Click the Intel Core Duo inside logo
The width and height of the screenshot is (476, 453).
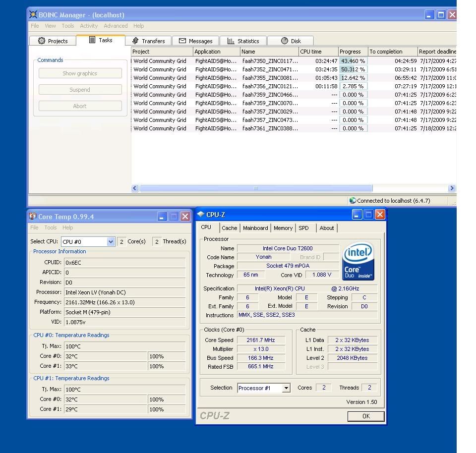pos(358,261)
